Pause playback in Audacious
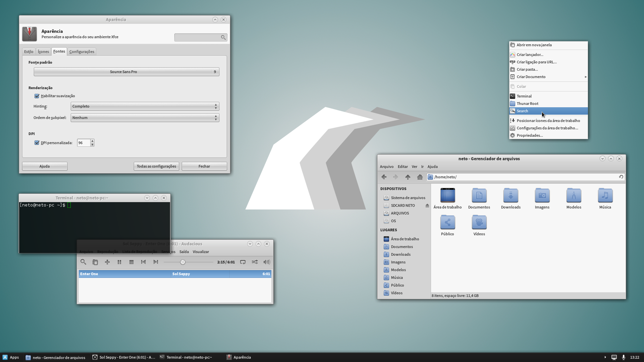This screenshot has height=362, width=644. pyautogui.click(x=119, y=262)
